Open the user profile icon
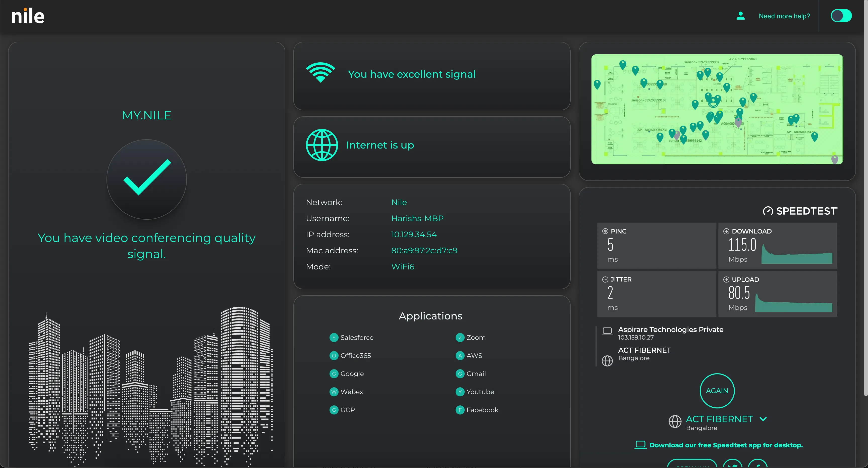The height and width of the screenshot is (468, 868). point(740,16)
